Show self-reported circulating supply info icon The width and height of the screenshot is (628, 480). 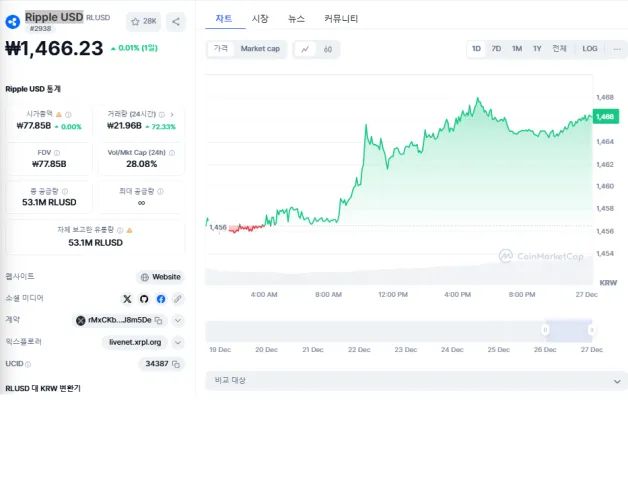tap(120, 230)
